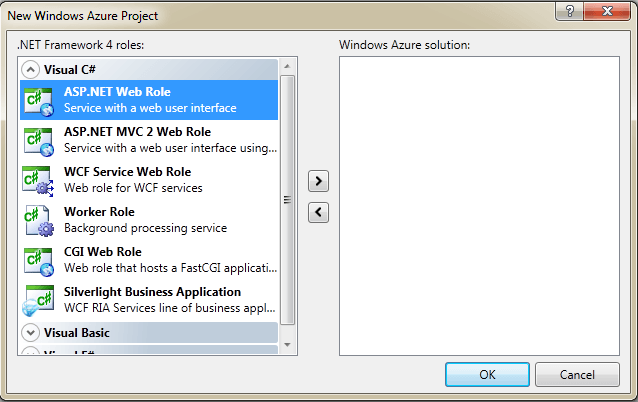Click 'WCF RIA Services line of business' description

[170, 308]
